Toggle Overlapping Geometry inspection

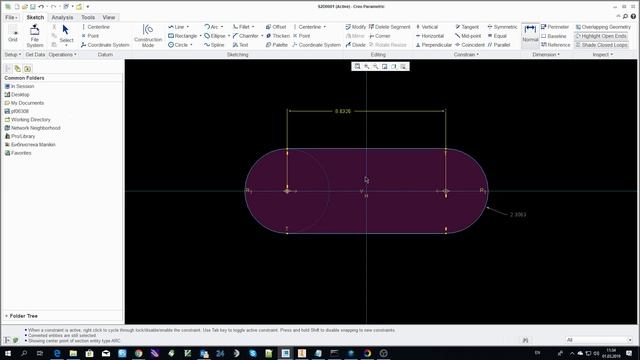(x=603, y=27)
